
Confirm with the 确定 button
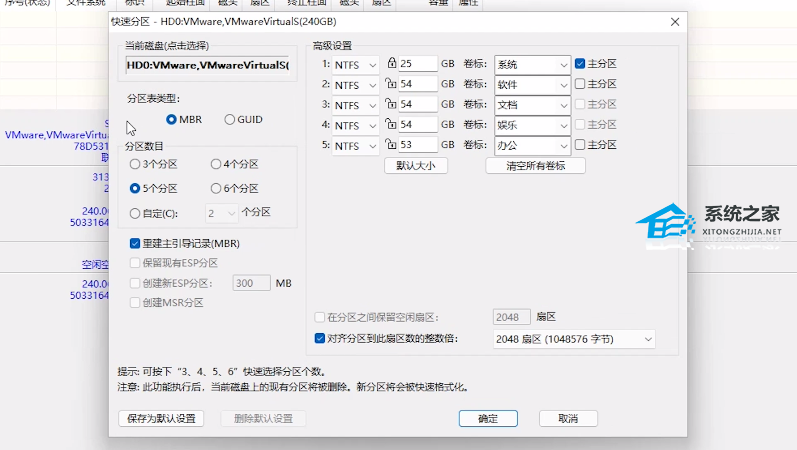click(488, 418)
